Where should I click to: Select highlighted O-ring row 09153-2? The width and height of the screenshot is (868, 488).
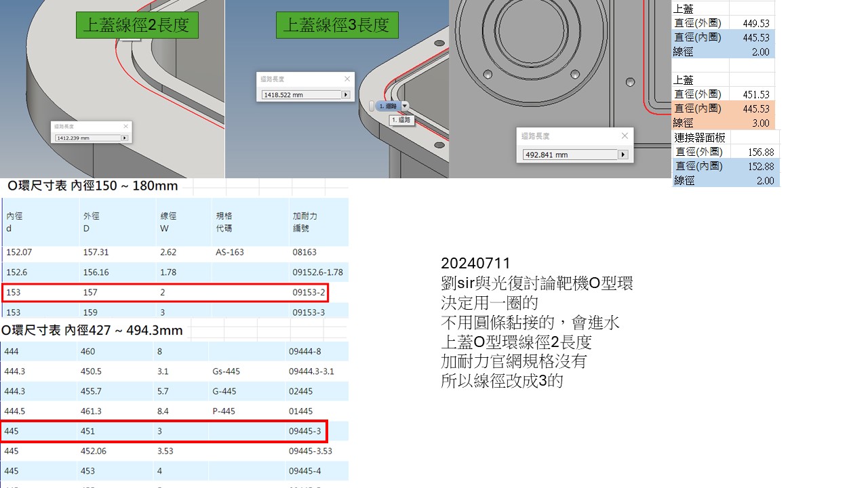coord(165,293)
